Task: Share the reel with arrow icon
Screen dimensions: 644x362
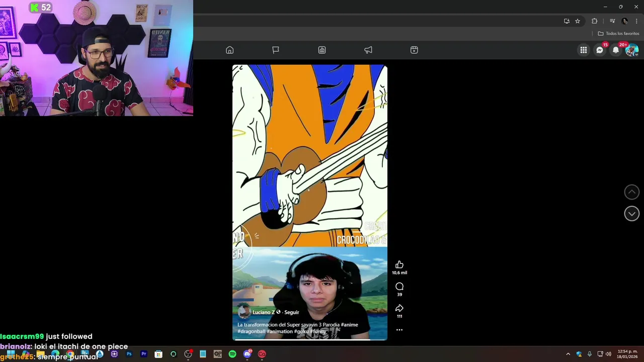Action: [399, 308]
